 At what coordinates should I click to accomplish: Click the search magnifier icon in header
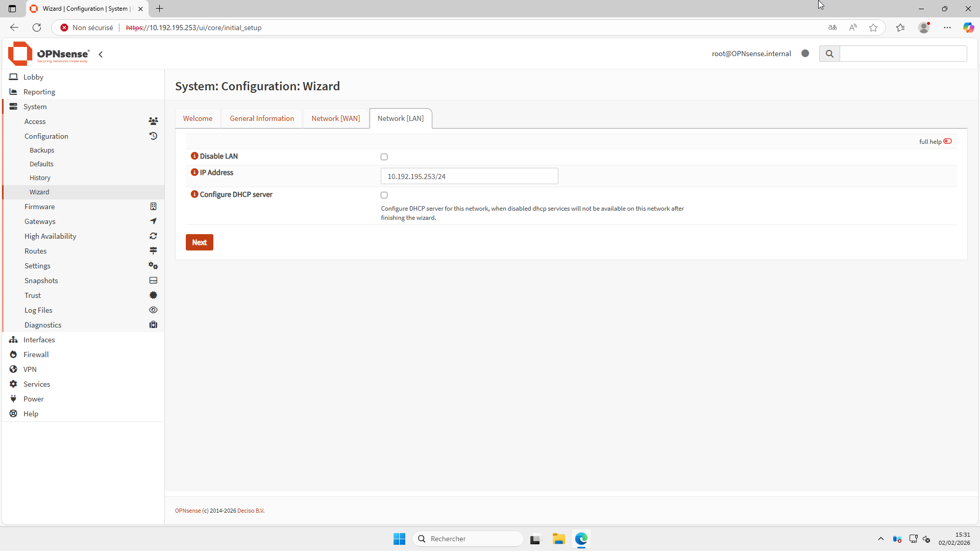(x=829, y=54)
